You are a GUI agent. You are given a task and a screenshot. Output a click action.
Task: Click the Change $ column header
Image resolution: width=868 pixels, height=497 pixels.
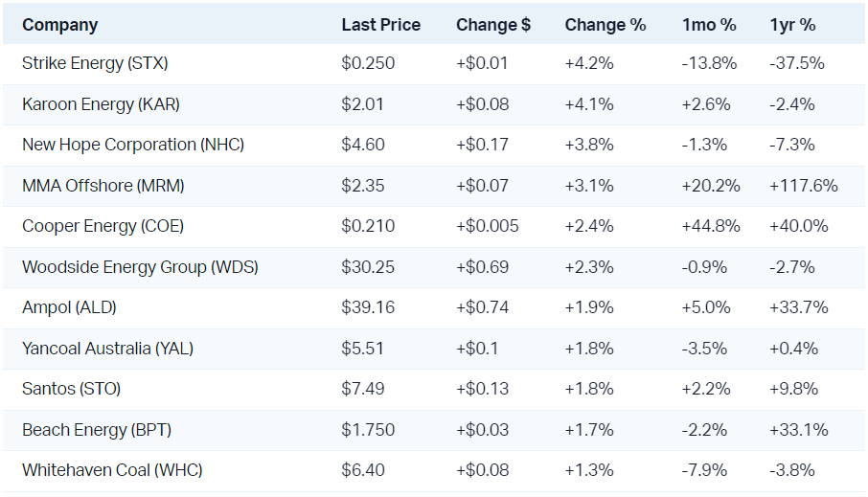[492, 25]
